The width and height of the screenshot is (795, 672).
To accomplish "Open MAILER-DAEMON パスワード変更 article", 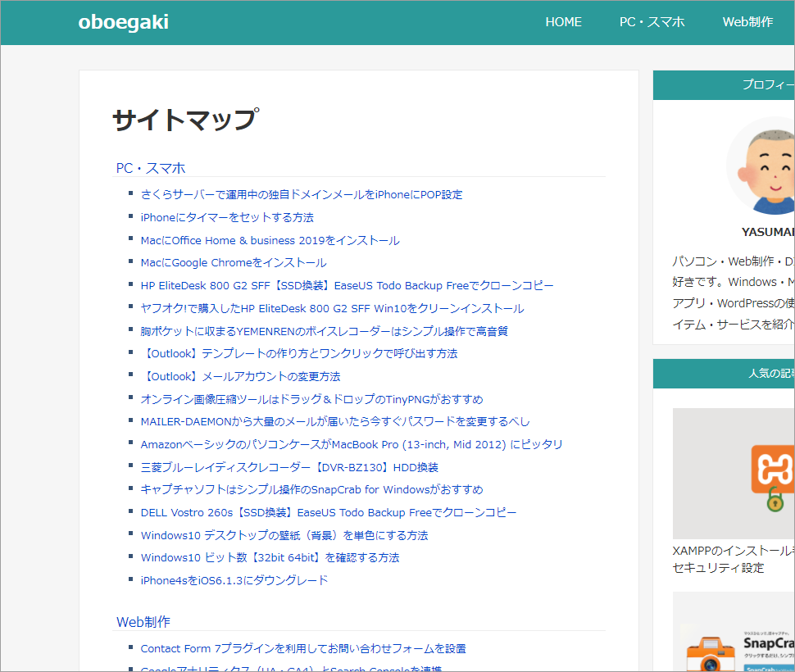I will 335,421.
